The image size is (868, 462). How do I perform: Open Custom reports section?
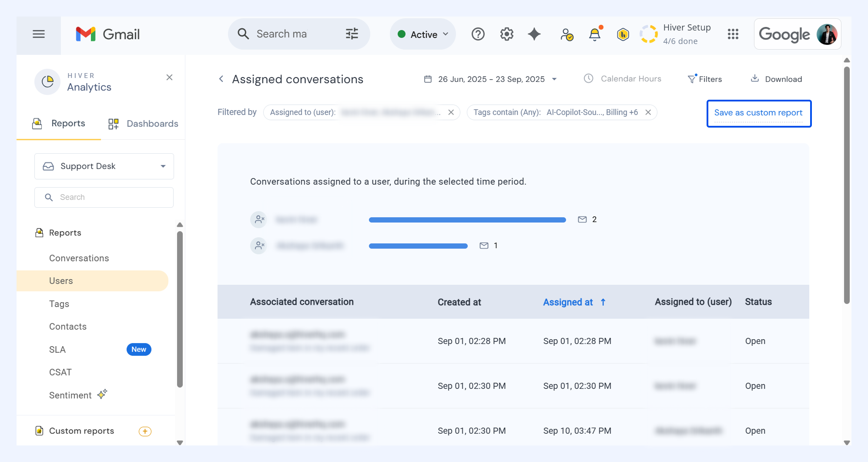tap(81, 431)
